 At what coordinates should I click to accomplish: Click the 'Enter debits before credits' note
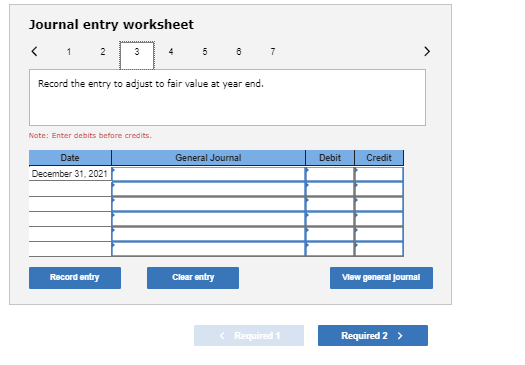tap(90, 136)
